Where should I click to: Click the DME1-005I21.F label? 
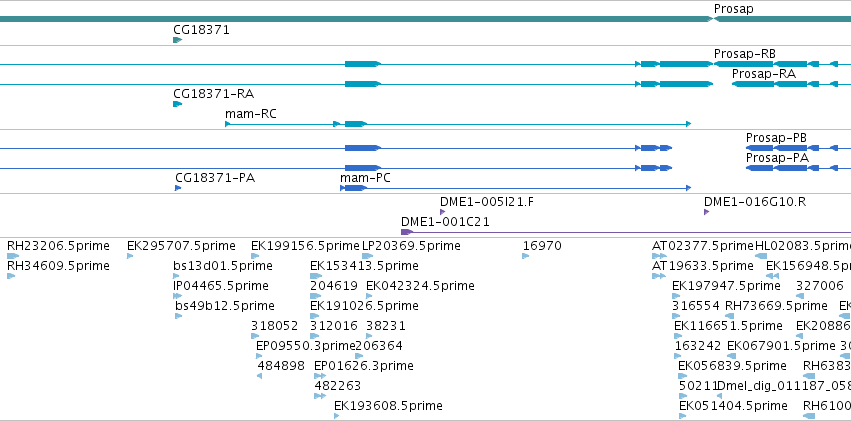tap(487, 202)
